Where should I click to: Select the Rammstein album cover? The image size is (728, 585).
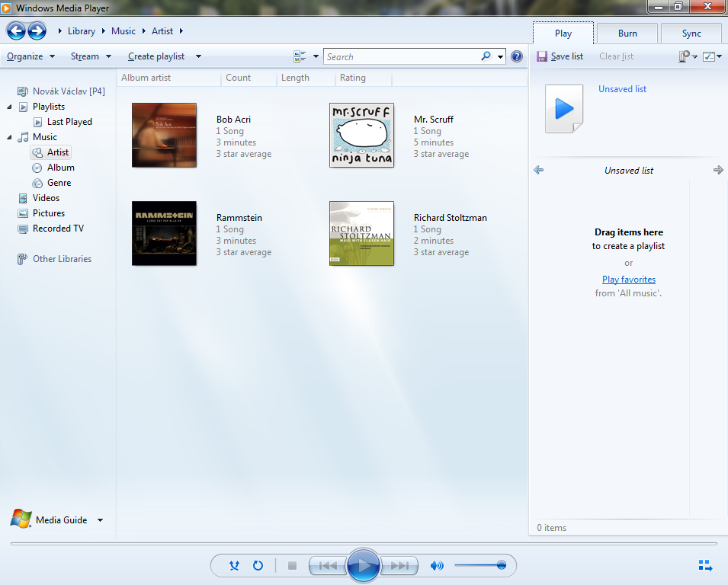(x=165, y=233)
